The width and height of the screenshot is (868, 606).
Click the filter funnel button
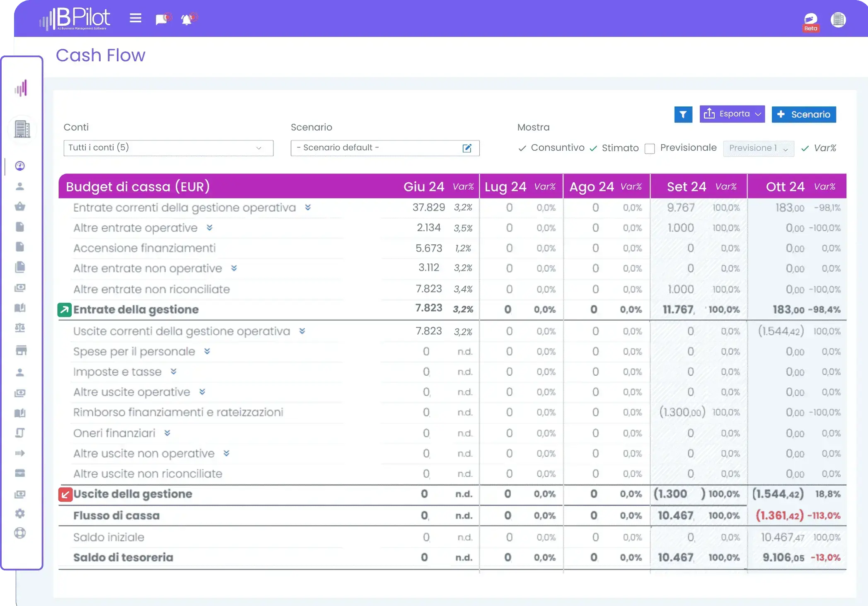683,114
